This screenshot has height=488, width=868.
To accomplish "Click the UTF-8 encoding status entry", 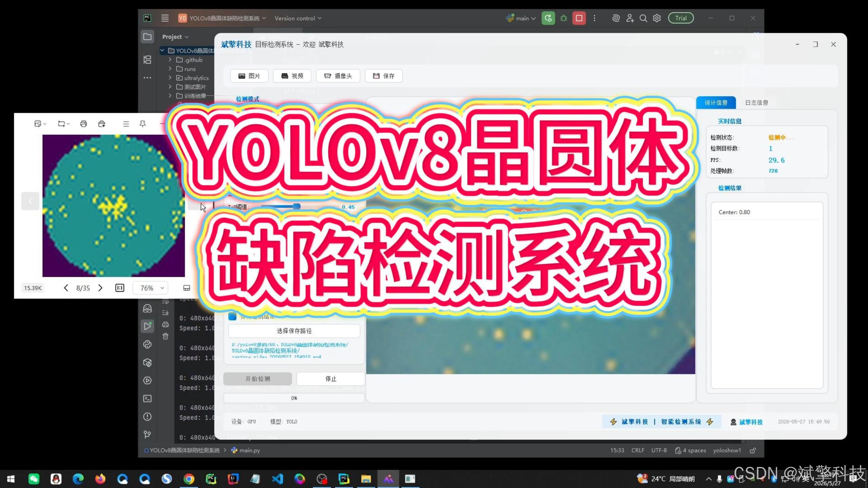I will click(x=659, y=450).
